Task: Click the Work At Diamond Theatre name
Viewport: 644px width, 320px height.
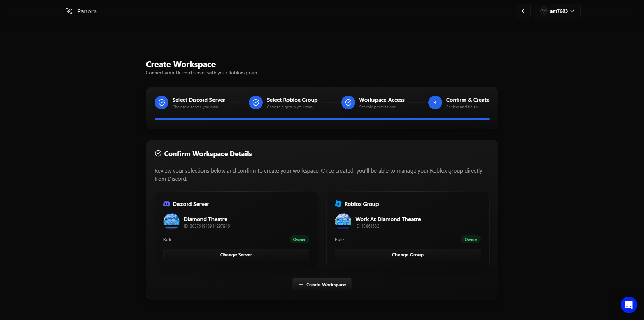Action: 388,219
